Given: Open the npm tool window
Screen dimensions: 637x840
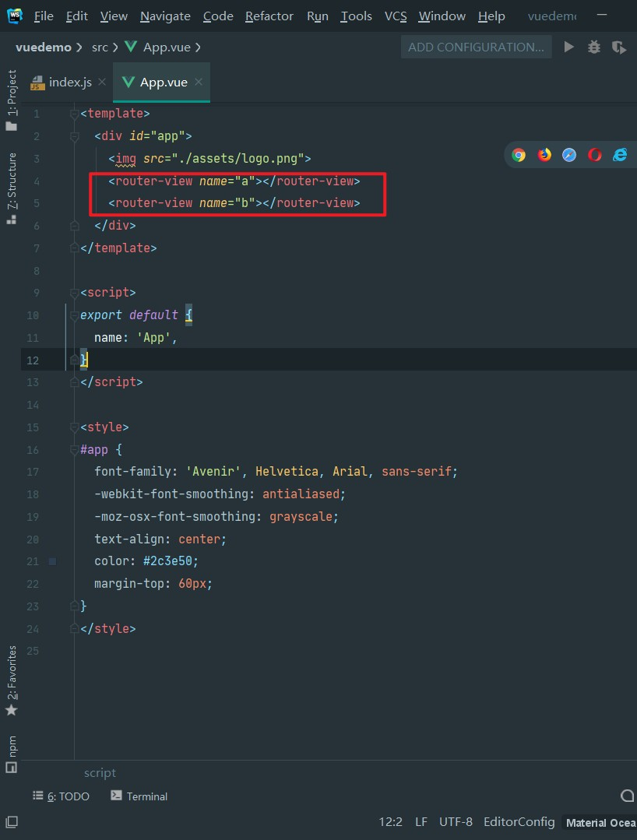Looking at the screenshot, I should point(11,754).
